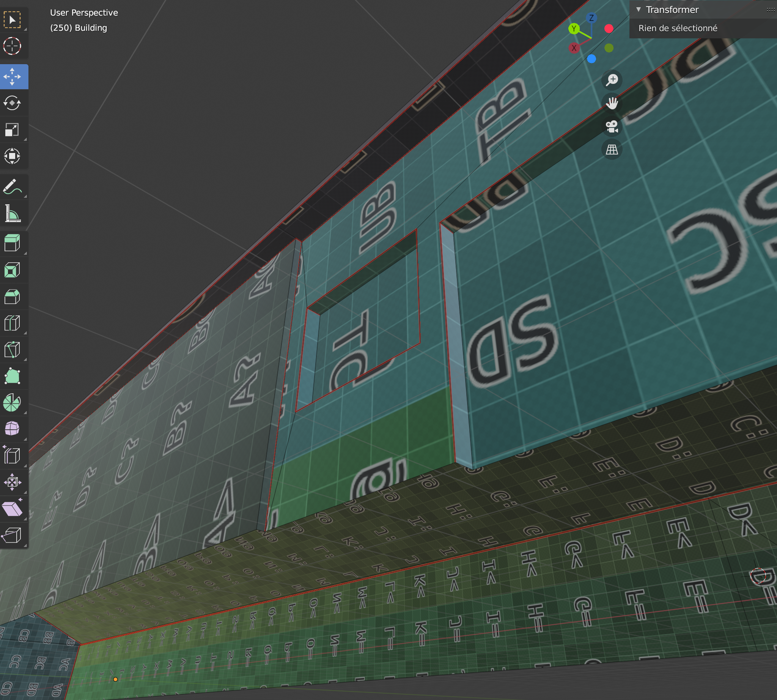This screenshot has width=777, height=700.
Task: Pick the Annotate pencil tool
Action: (12, 187)
